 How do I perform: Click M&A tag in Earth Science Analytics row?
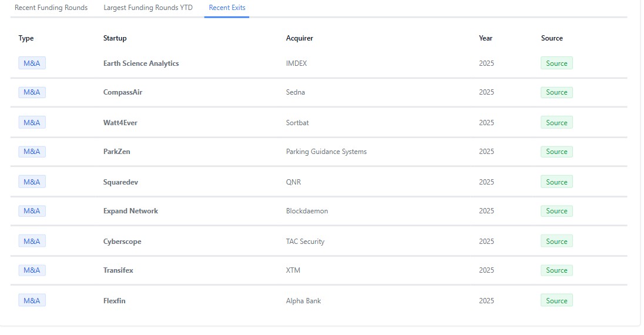[x=32, y=63]
